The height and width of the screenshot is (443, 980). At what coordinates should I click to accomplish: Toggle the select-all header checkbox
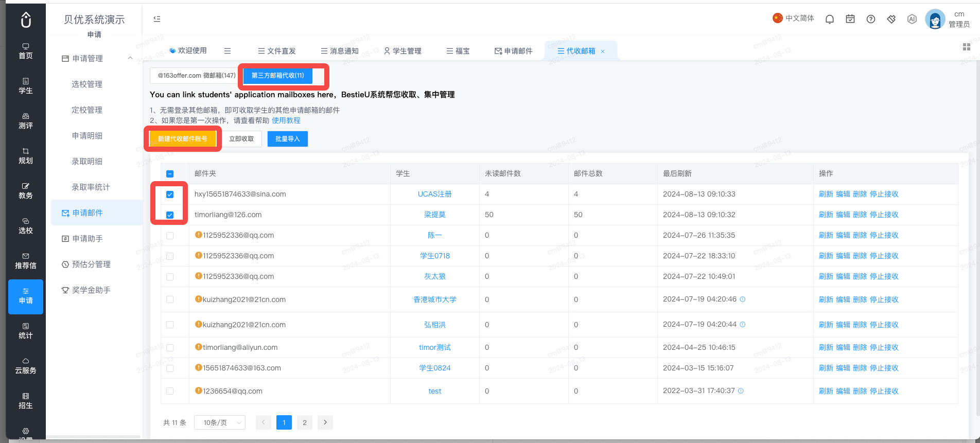tap(170, 174)
